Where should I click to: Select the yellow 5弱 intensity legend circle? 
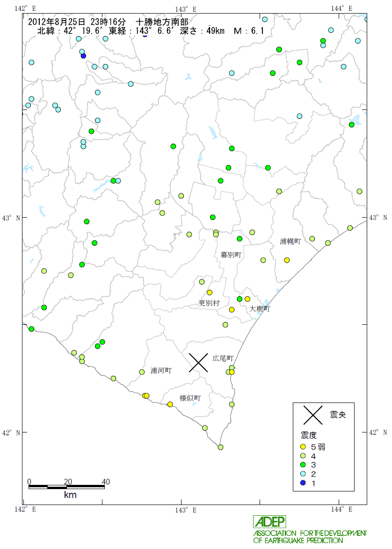point(303,447)
